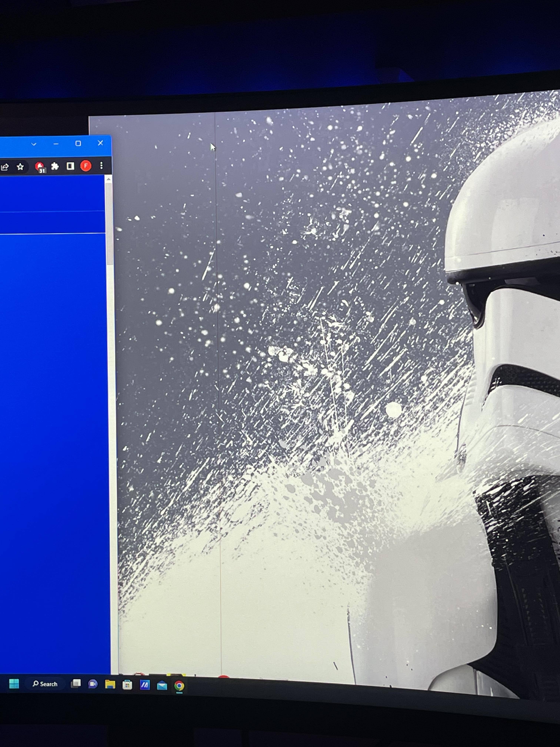Open File Explorer from the taskbar
Viewport: 560px width, 747px height.
[110, 685]
